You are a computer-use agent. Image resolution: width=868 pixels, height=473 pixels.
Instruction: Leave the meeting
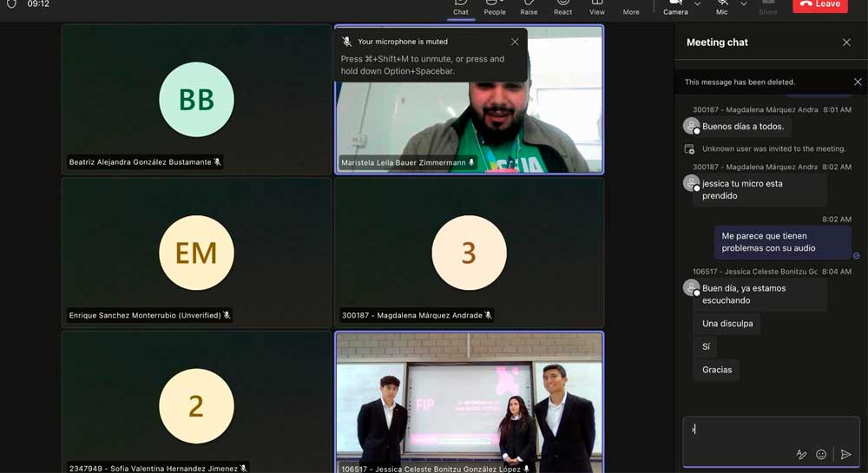820,4
